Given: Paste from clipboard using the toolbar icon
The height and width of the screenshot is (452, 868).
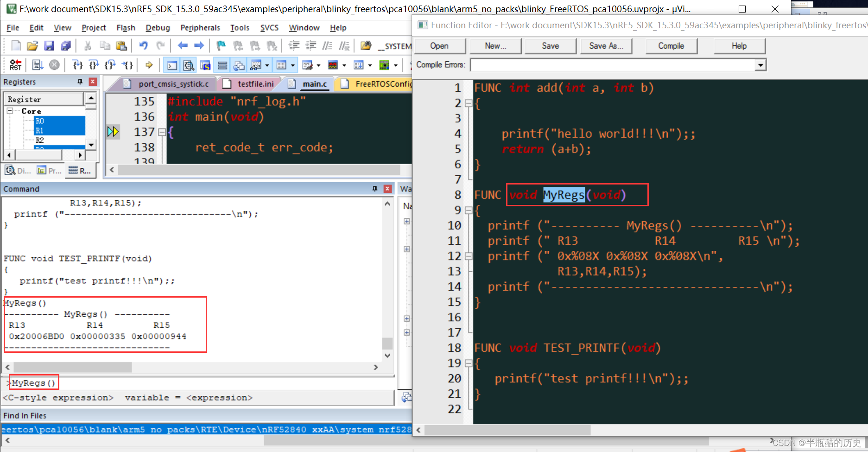Looking at the screenshot, I should pos(121,45).
